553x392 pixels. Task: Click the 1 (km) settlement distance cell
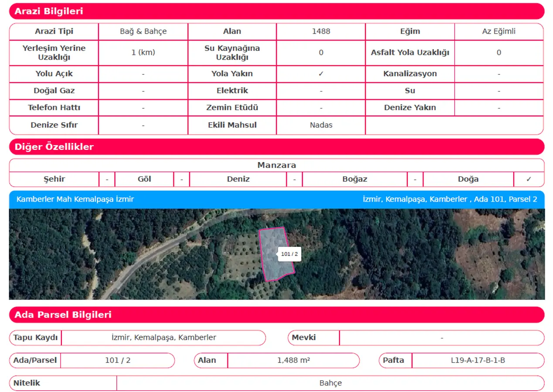tap(143, 53)
